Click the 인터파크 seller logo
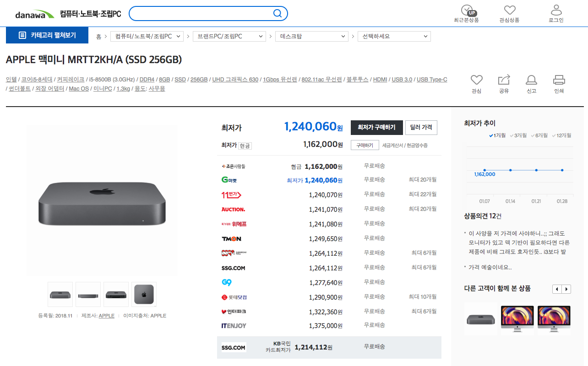 [x=234, y=312]
